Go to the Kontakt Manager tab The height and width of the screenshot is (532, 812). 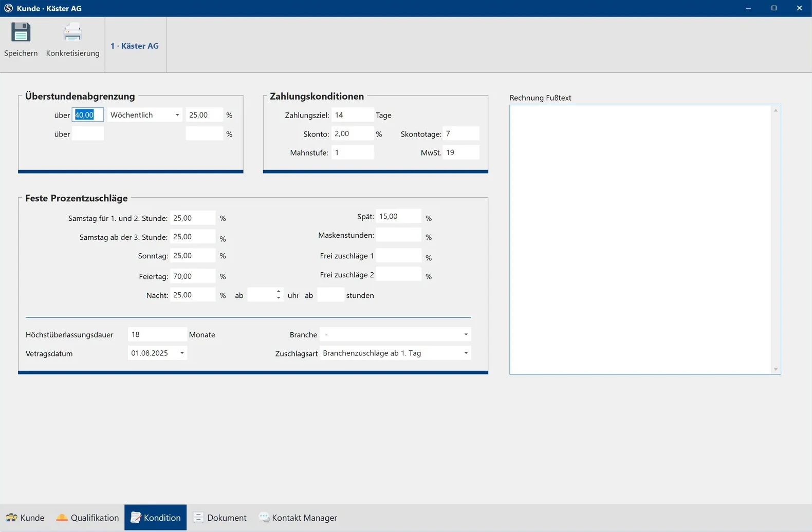click(298, 518)
